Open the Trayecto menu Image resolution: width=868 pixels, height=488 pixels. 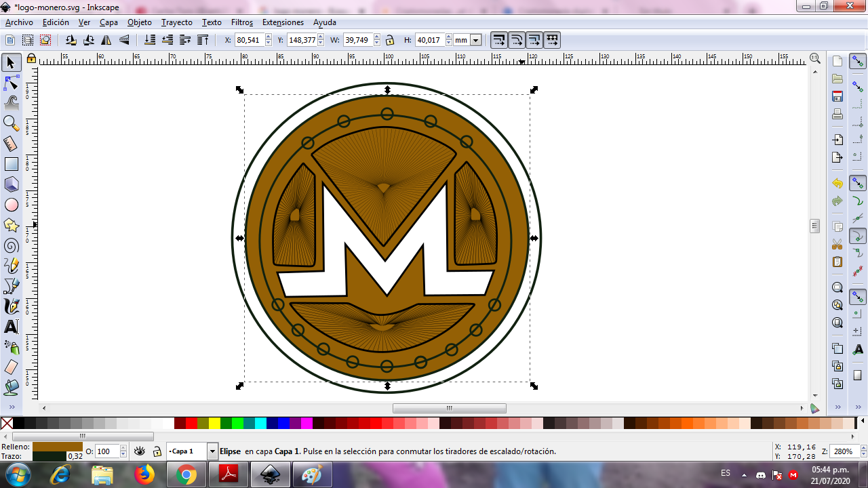coord(177,22)
